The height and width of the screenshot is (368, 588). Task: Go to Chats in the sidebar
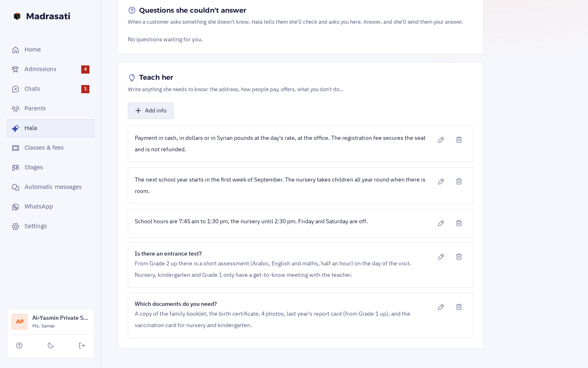[x=50, y=89]
